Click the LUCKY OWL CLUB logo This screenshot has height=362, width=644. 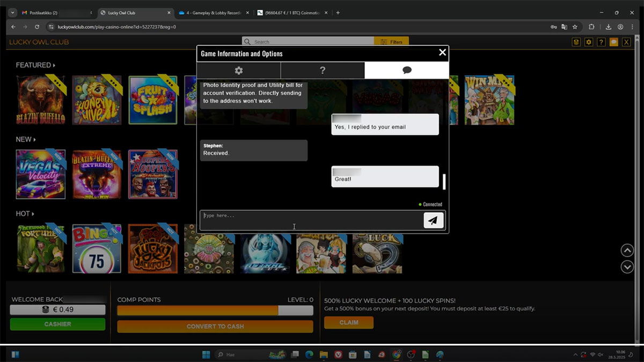click(39, 42)
